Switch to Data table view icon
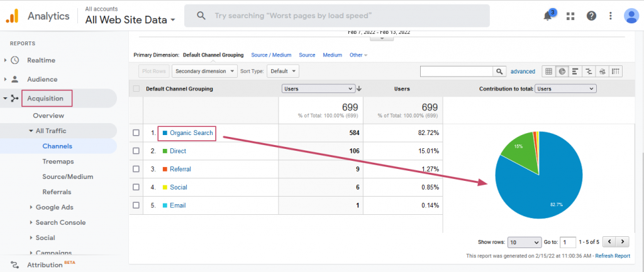The height and width of the screenshot is (272, 644). click(x=548, y=72)
